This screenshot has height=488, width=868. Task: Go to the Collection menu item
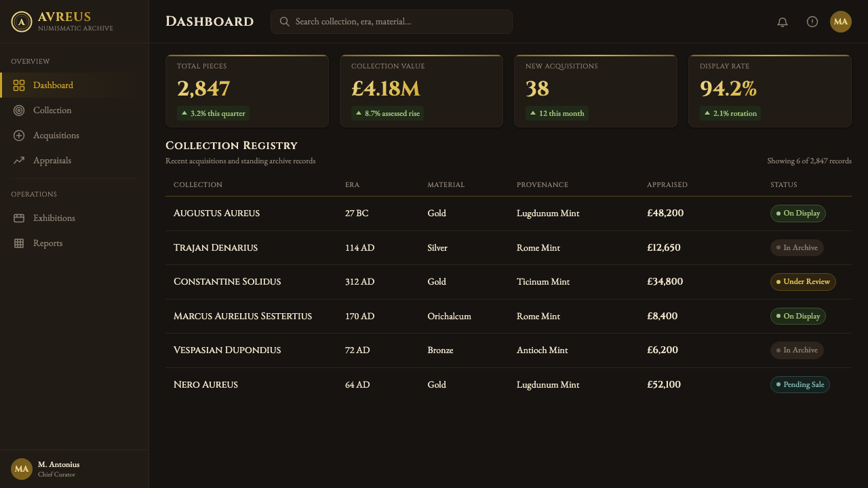click(x=75, y=110)
